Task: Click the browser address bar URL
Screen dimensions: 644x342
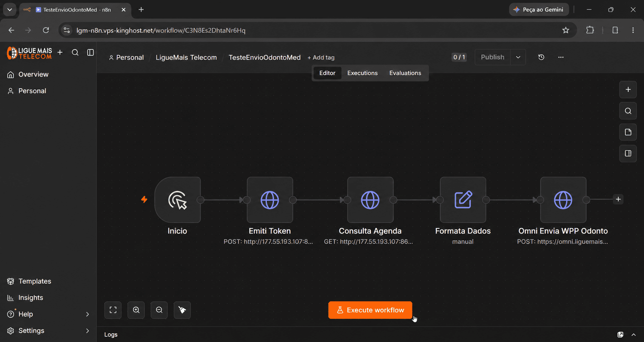Action: tap(161, 30)
